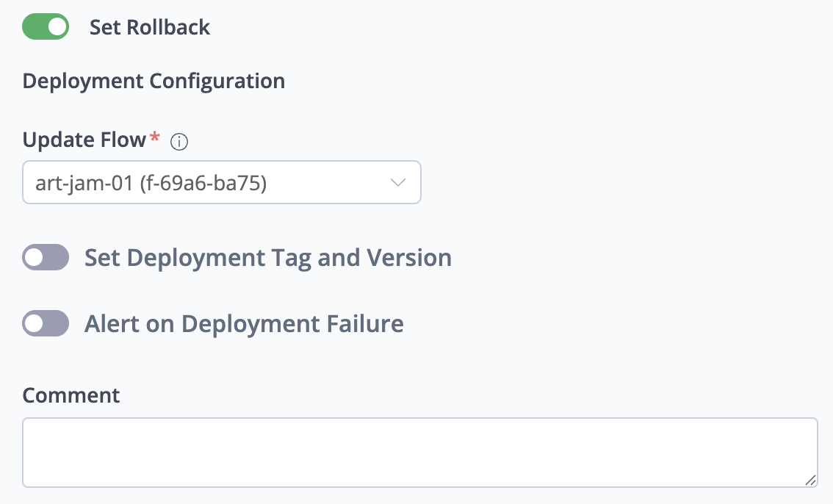Screen dimensions: 833x504
Task: Click the "Alert on Deployment Failure" label
Action: 244,323
